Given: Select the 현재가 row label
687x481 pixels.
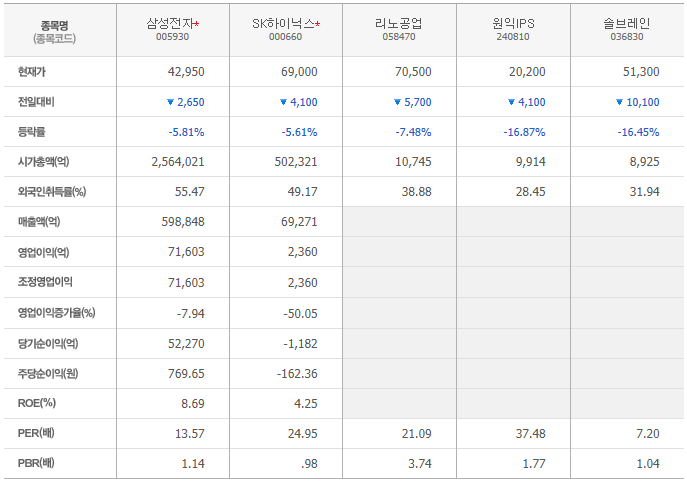Looking at the screenshot, I should point(32,71).
